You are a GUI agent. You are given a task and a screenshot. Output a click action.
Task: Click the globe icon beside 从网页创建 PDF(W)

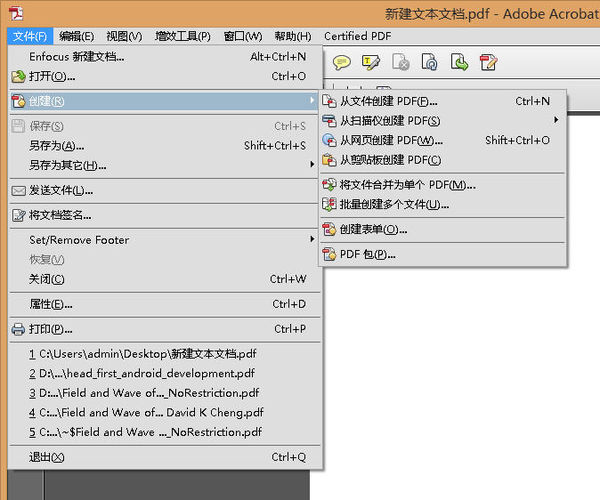click(x=329, y=140)
